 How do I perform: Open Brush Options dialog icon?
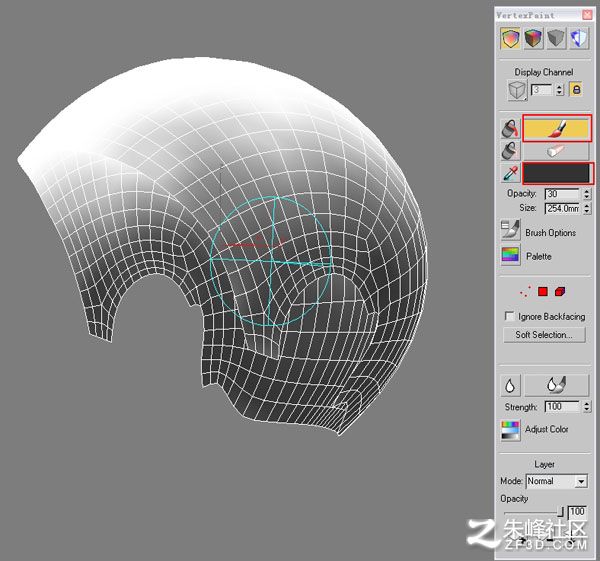click(x=510, y=230)
